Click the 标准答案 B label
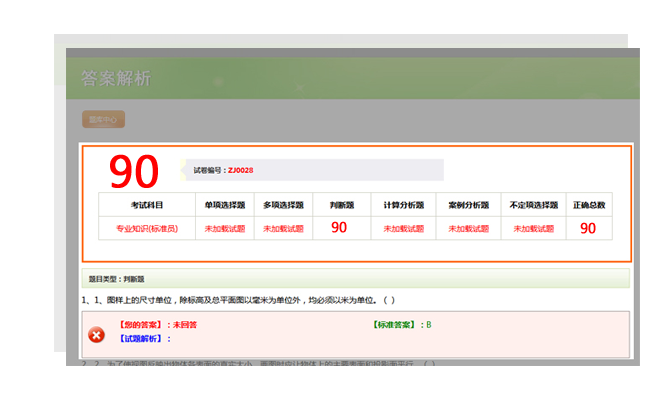The image size is (670, 400). (402, 325)
